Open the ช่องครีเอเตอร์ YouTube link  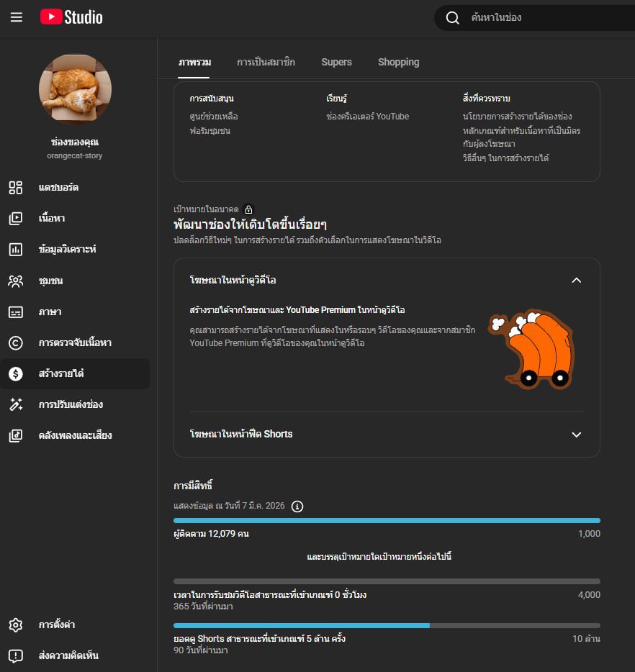[367, 117]
